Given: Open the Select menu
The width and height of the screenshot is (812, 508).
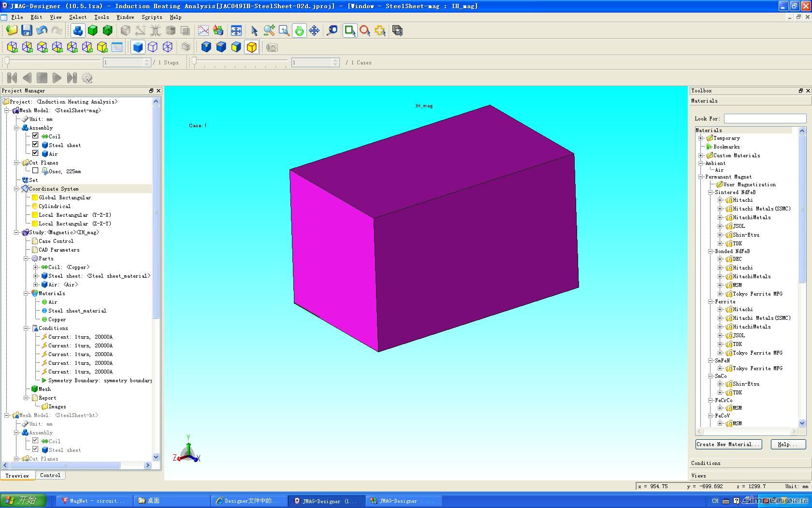Looking at the screenshot, I should pyautogui.click(x=78, y=17).
